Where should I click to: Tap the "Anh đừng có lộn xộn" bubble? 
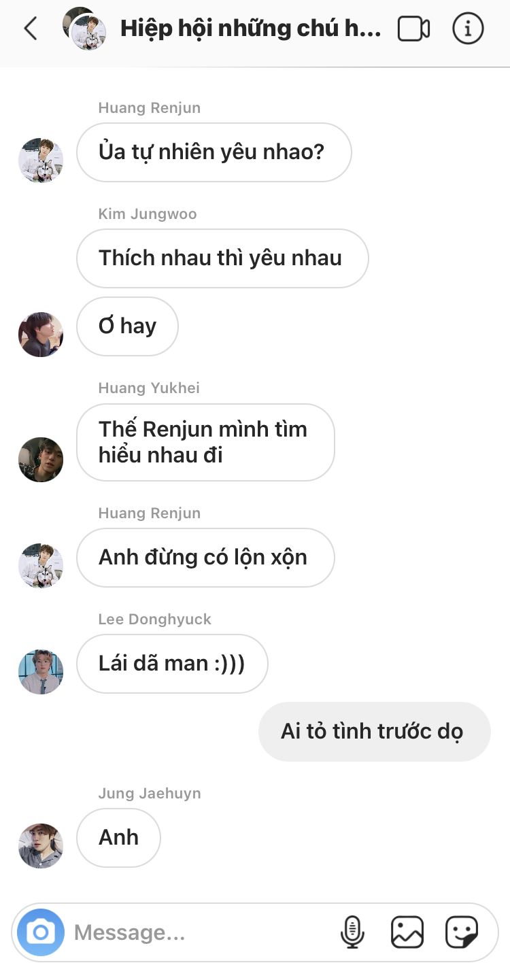205,558
